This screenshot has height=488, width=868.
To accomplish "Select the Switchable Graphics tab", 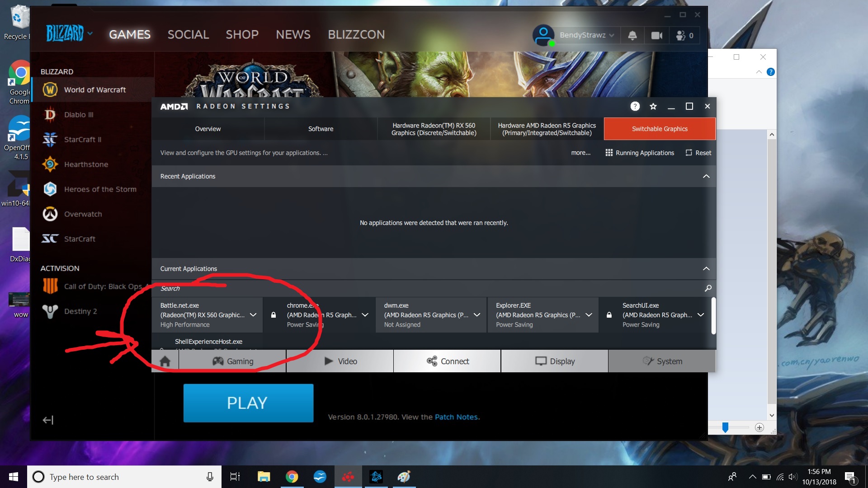I will click(x=660, y=129).
